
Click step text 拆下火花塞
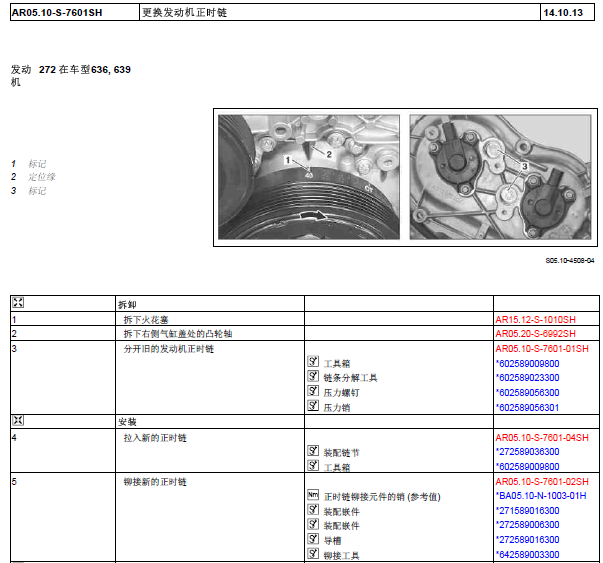point(146,320)
